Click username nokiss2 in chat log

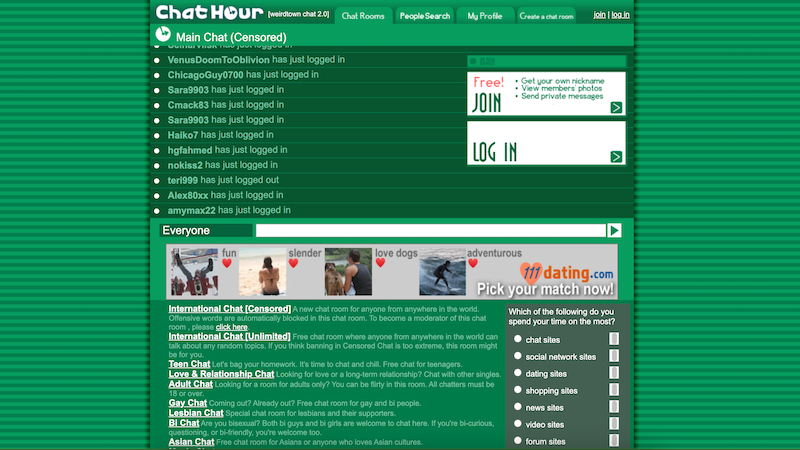(185, 165)
